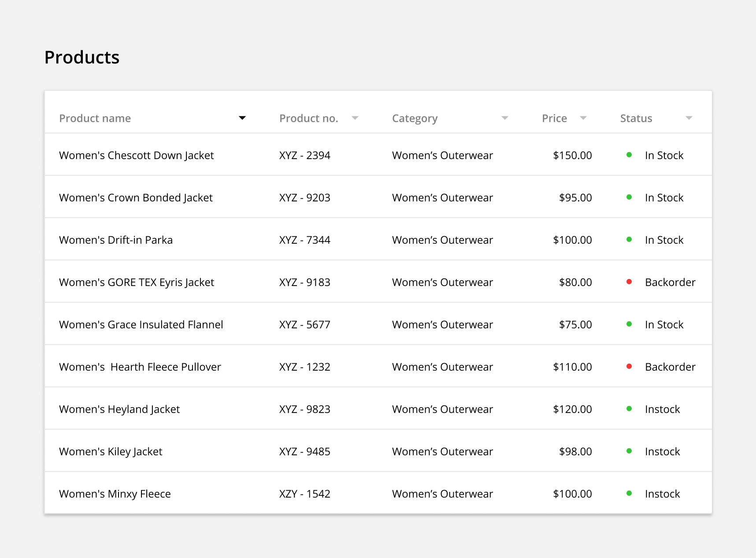Select Women's Minxy Fleece

115,494
